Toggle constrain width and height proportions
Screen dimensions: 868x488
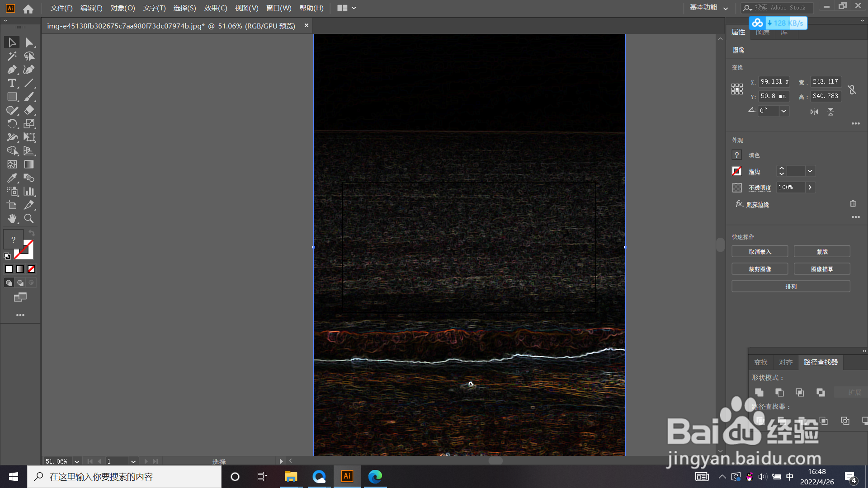(x=852, y=89)
